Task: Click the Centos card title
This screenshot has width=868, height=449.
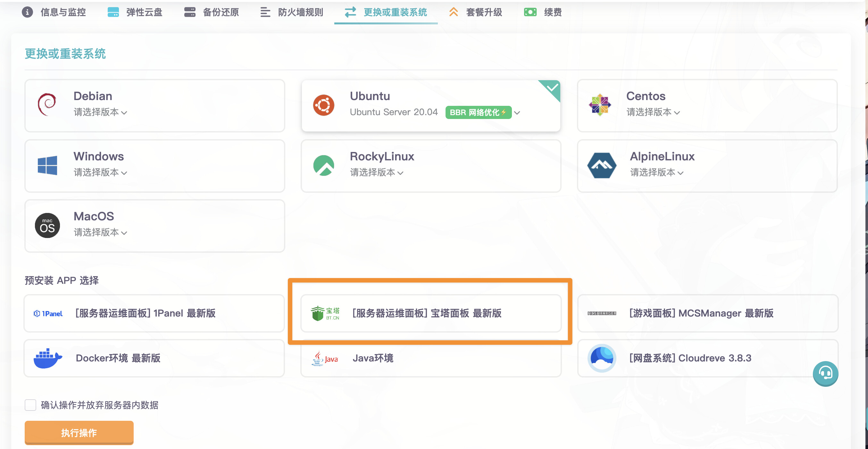Action: [x=646, y=96]
